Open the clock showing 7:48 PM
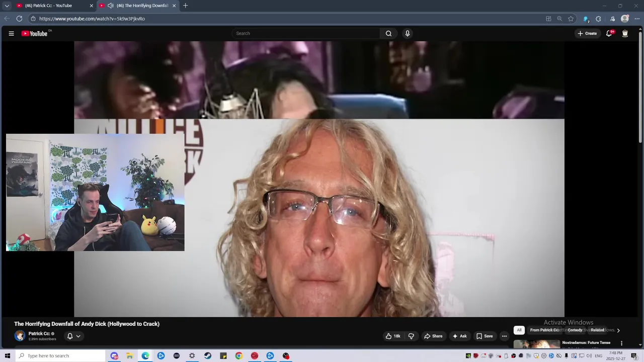Screen dimensions: 644x362 coord(616,356)
